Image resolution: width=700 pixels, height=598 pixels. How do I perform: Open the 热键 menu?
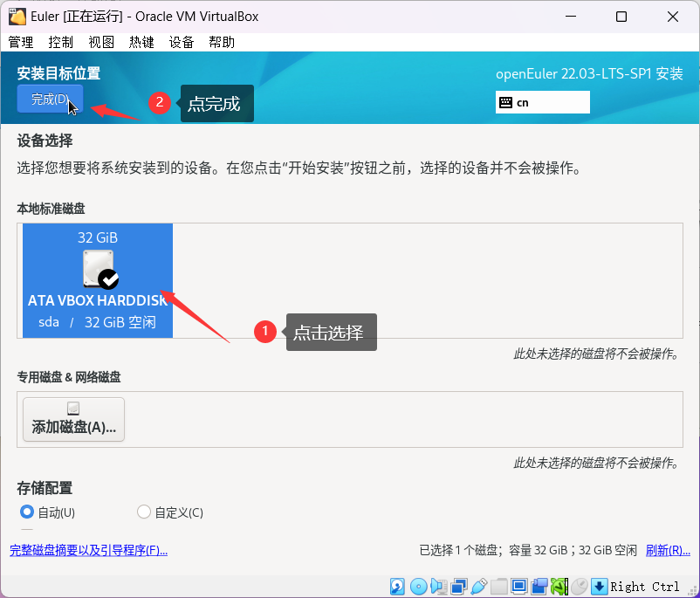click(141, 42)
